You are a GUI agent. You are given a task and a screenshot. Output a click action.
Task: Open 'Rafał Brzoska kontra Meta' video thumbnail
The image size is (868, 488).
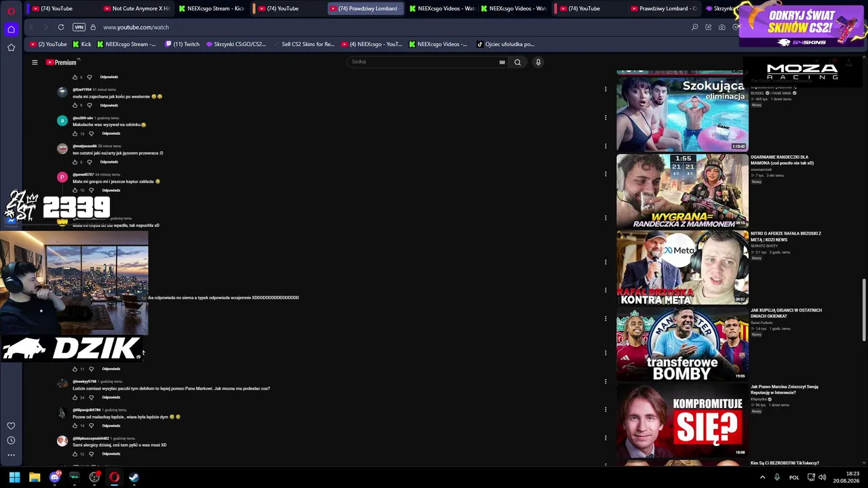[682, 268]
